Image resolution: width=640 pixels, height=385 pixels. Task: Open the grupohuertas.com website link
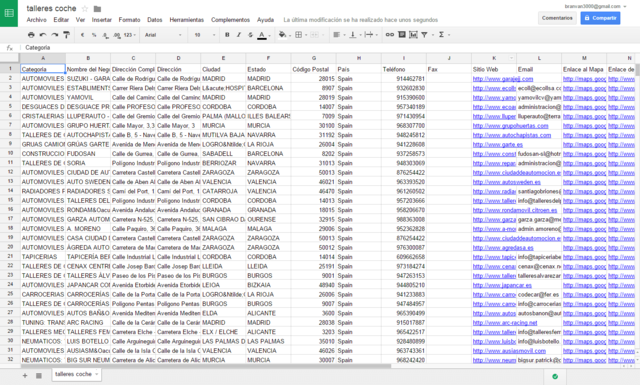click(510, 126)
